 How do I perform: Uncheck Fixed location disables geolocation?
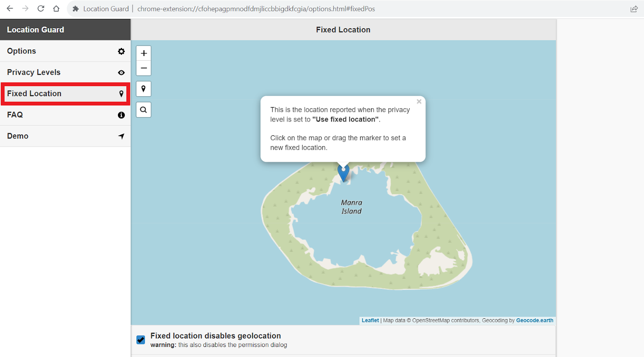[140, 340]
